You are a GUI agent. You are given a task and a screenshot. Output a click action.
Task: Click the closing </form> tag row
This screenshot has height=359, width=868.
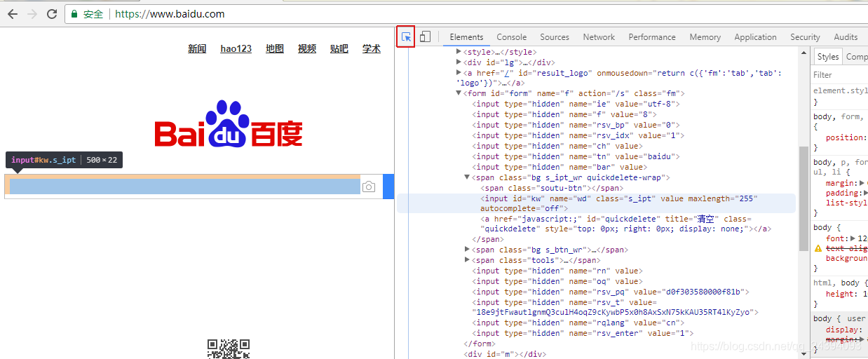coord(480,344)
